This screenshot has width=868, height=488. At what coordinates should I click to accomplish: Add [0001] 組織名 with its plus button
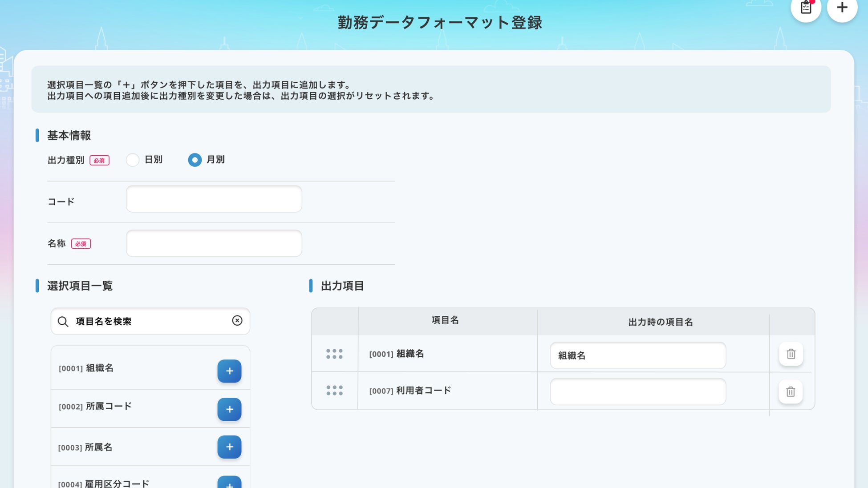(229, 371)
